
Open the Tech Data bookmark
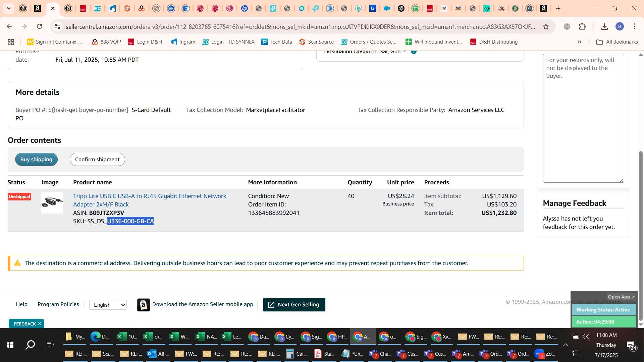click(x=277, y=42)
